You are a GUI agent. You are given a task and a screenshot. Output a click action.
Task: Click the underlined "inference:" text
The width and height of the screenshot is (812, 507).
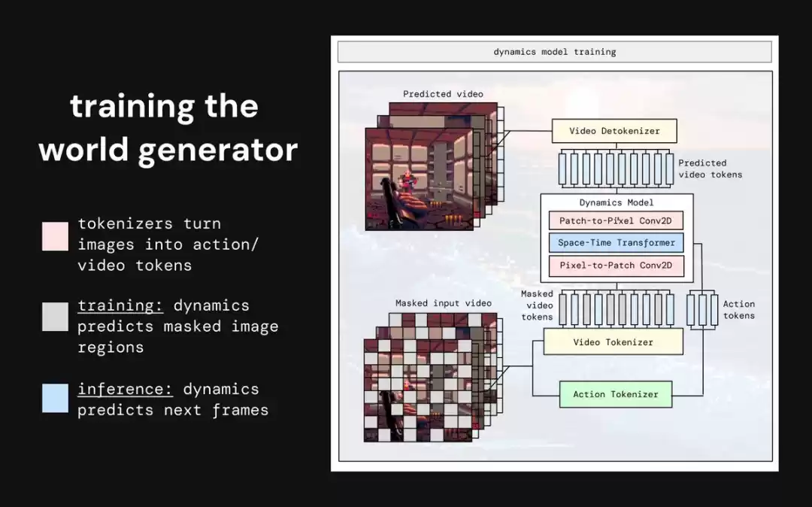(x=126, y=390)
